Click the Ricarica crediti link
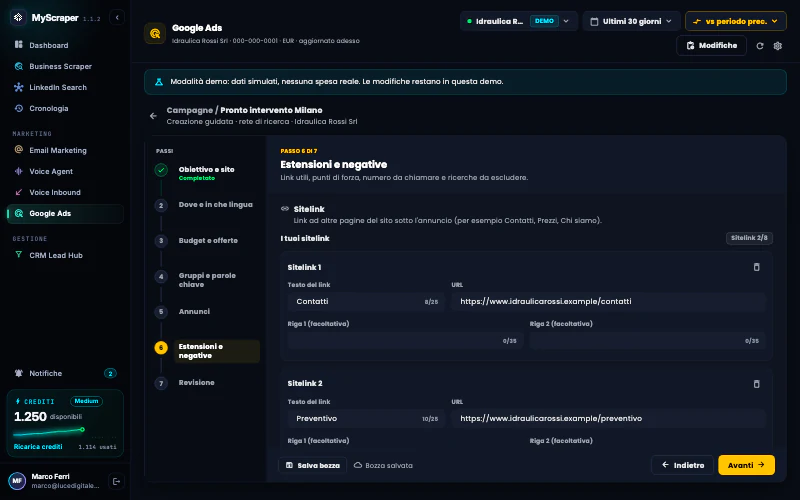This screenshot has width=800, height=500. (38, 446)
